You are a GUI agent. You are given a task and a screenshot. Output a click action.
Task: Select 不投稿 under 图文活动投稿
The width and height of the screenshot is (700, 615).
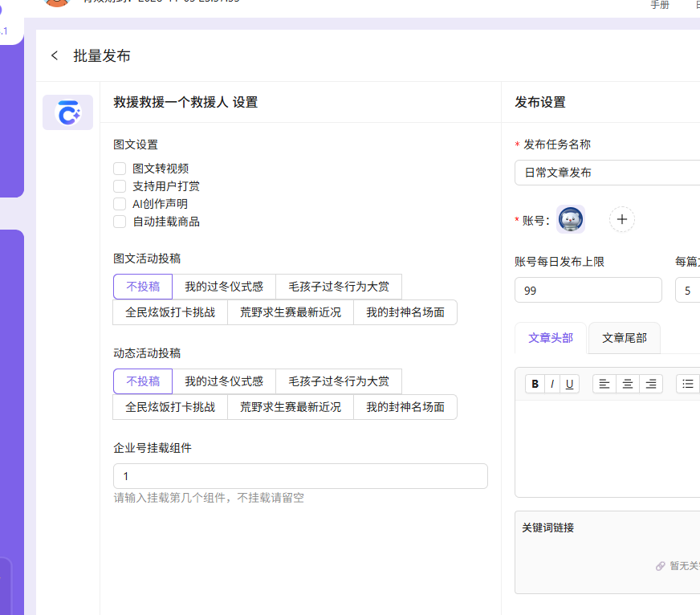(x=142, y=287)
